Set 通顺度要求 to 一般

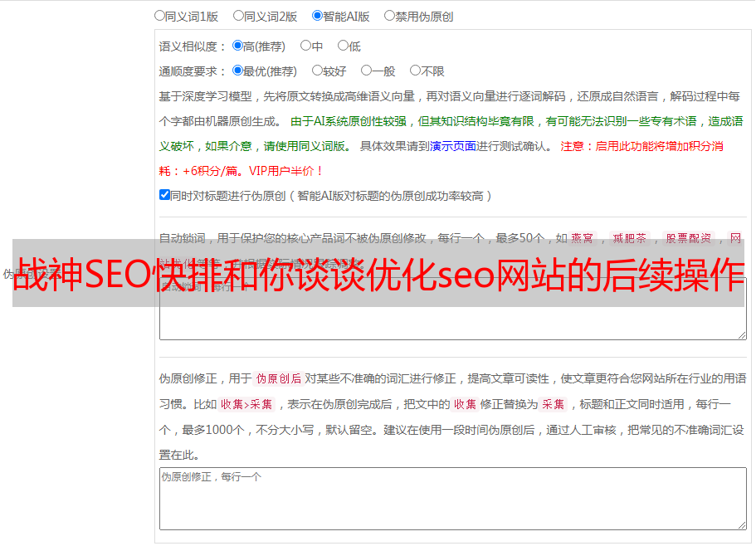[x=367, y=71]
